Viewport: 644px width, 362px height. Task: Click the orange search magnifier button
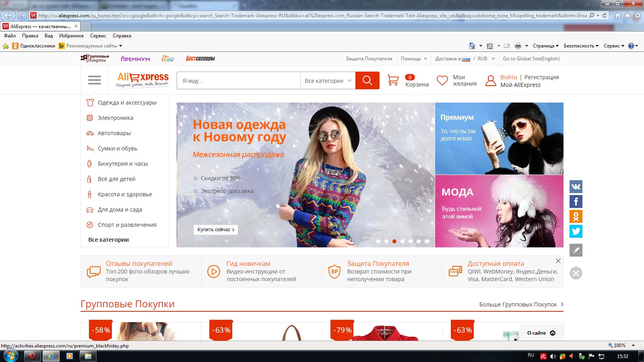367,80
